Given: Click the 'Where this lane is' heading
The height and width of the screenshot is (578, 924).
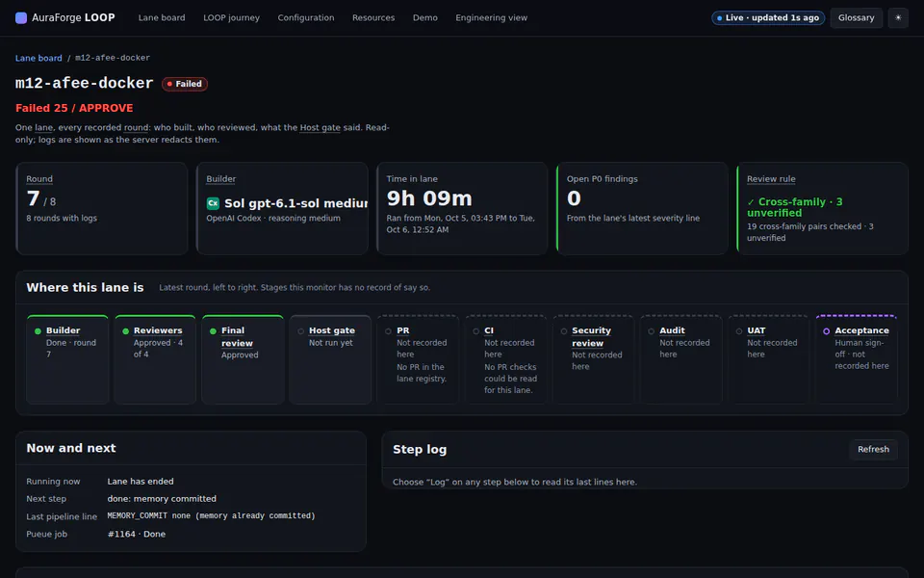Looking at the screenshot, I should pyautogui.click(x=85, y=287).
